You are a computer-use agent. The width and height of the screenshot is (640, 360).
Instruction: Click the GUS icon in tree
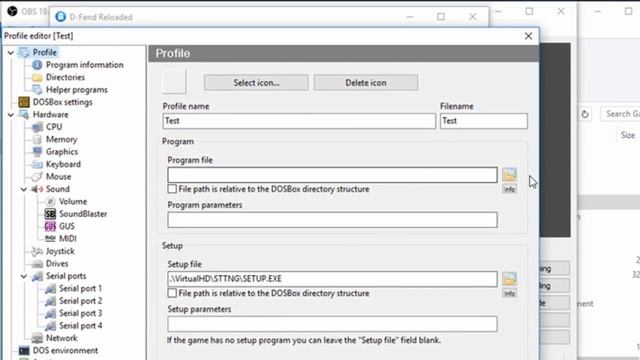(x=50, y=226)
